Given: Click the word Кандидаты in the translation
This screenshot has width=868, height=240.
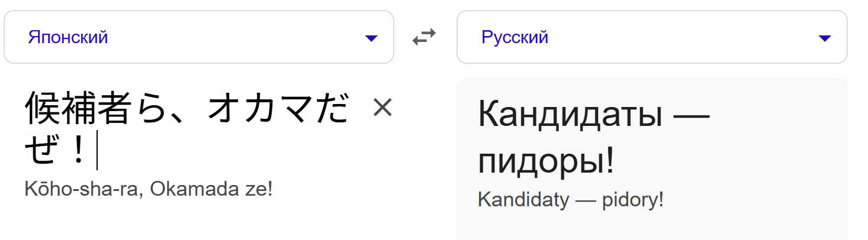Looking at the screenshot, I should [x=570, y=115].
